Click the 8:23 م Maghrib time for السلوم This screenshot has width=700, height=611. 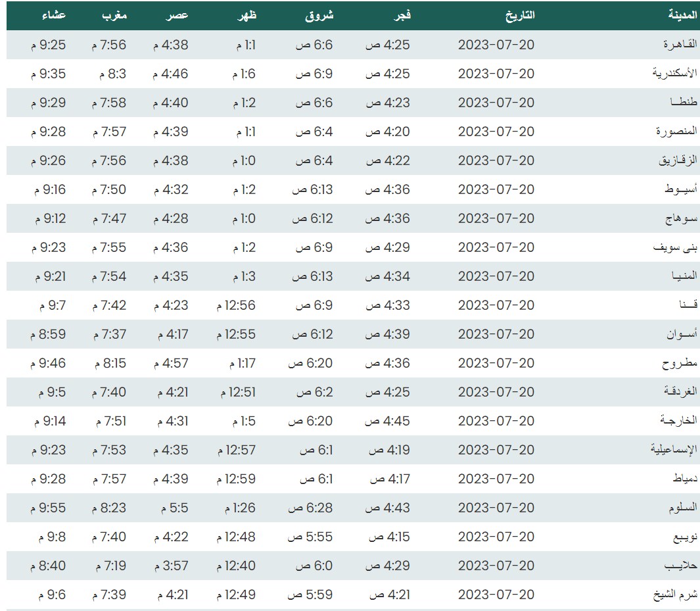108,508
